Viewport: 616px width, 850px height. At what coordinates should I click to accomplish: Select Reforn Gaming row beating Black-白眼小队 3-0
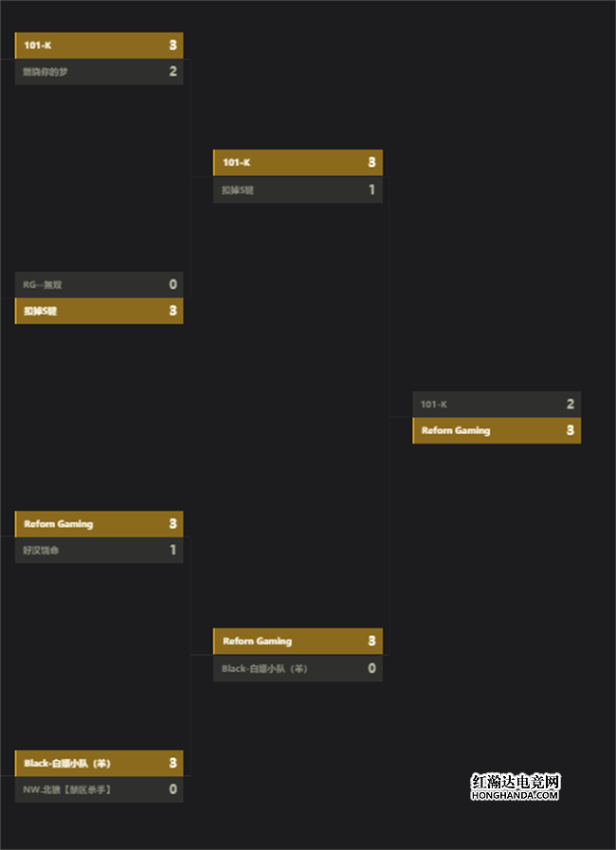coord(298,642)
